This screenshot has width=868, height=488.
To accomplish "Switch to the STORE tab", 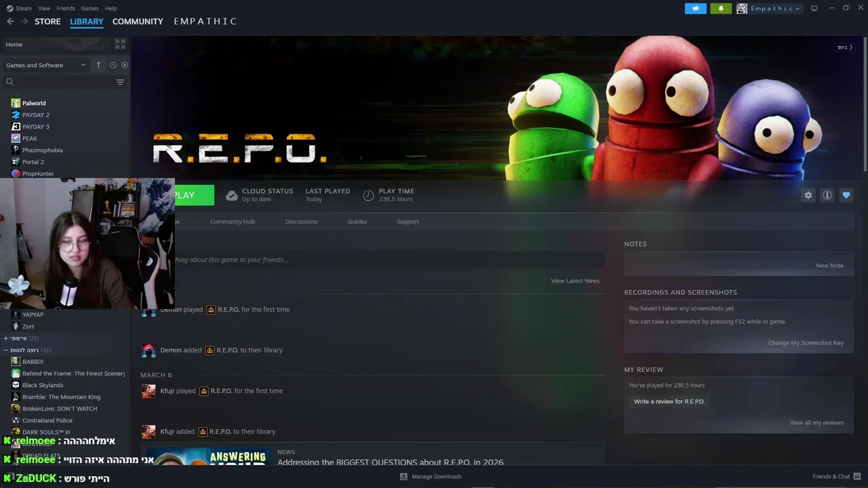I will pyautogui.click(x=47, y=22).
